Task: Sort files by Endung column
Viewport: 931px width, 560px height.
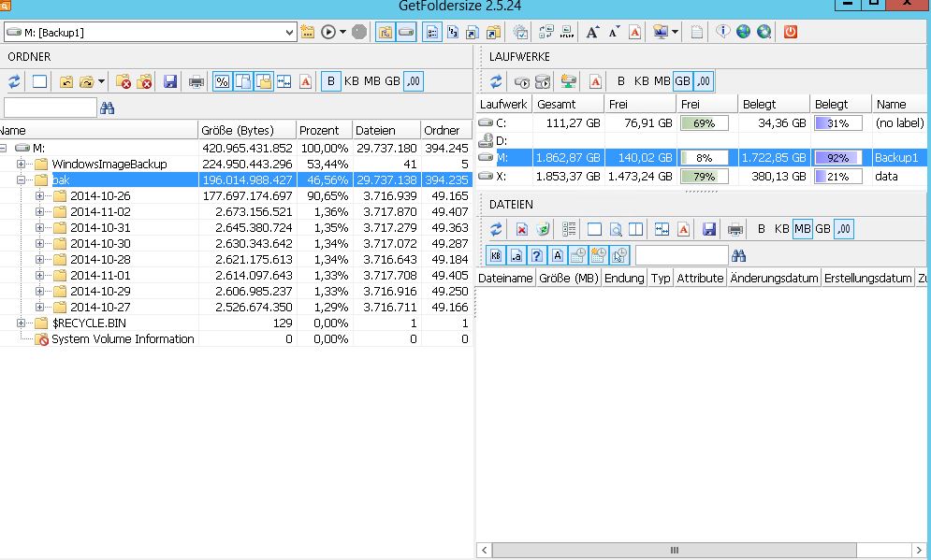Action: (x=624, y=279)
